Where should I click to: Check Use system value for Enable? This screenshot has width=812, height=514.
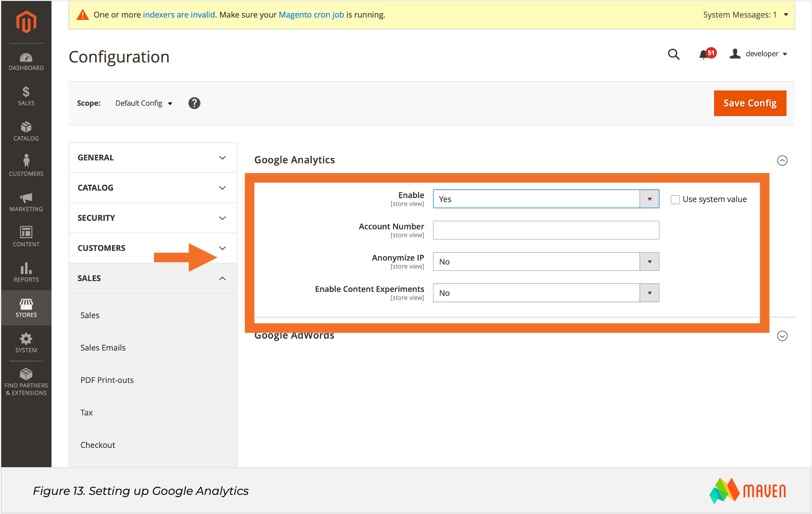[x=675, y=199]
